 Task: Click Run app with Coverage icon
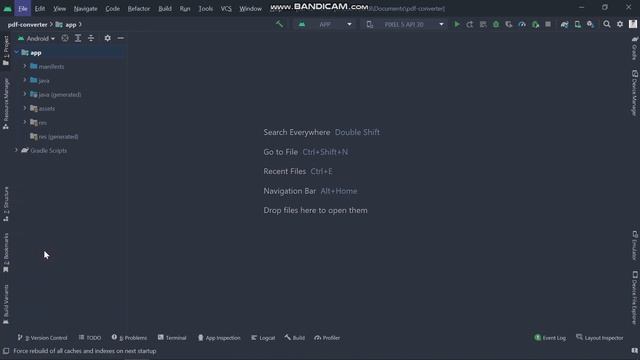click(509, 24)
